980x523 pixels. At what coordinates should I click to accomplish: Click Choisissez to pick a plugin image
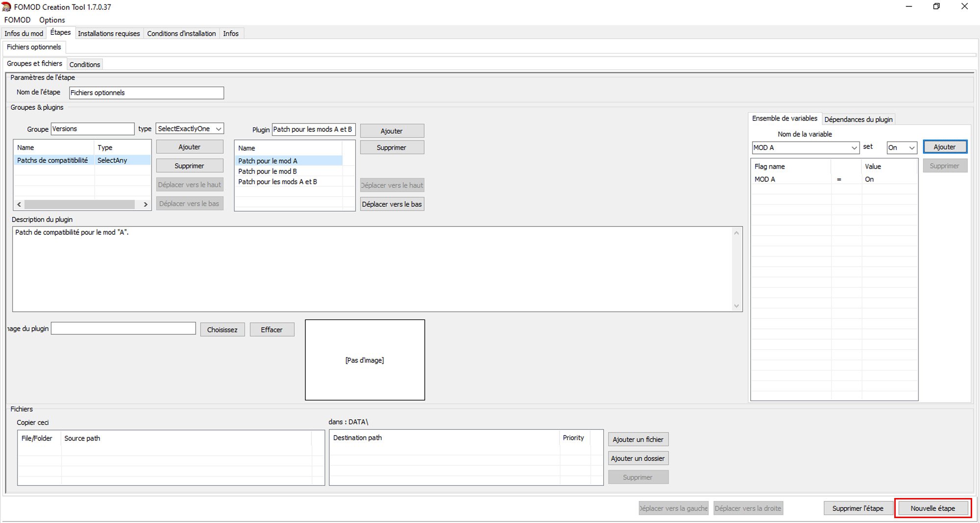222,329
